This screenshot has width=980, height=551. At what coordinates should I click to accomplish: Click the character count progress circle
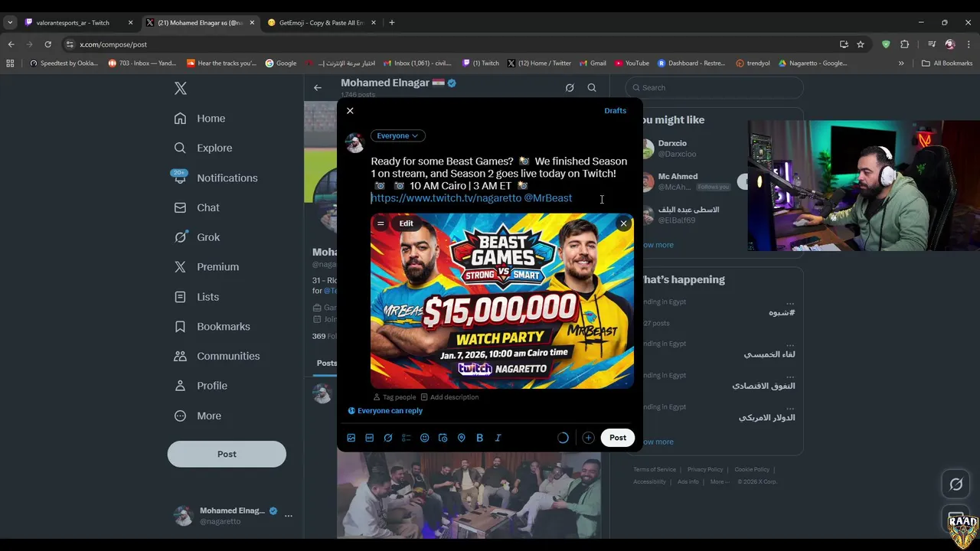point(563,438)
